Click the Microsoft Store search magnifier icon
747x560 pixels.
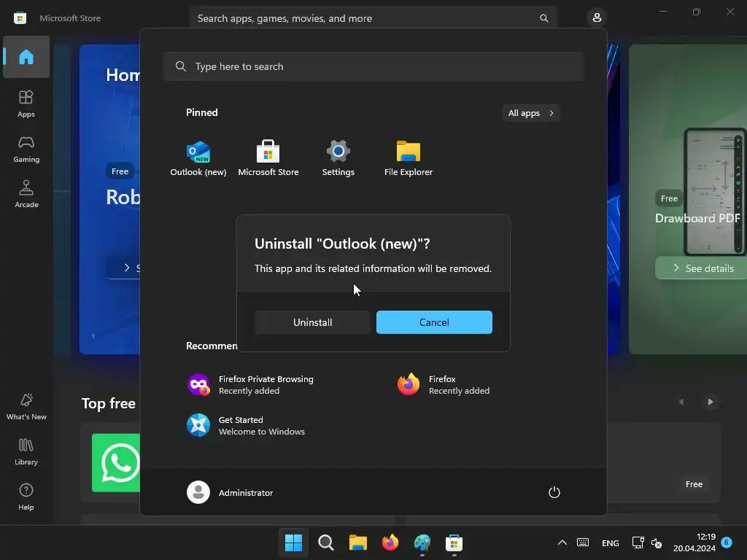coord(544,18)
